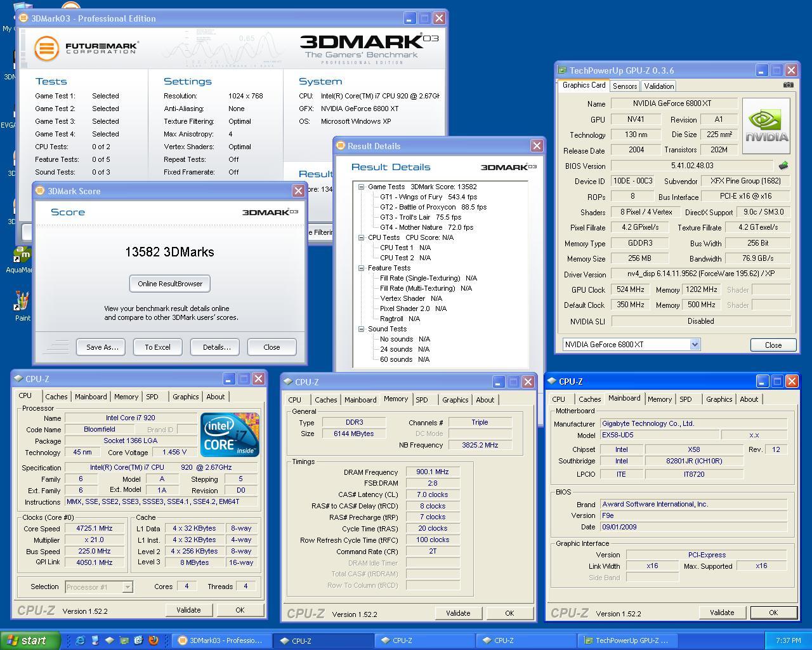Select the '60 sounds N/A' row

coord(405,359)
